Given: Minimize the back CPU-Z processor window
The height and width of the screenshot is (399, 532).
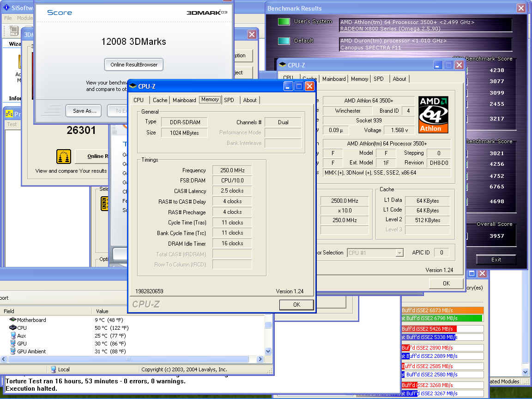Looking at the screenshot, I should tap(438, 65).
